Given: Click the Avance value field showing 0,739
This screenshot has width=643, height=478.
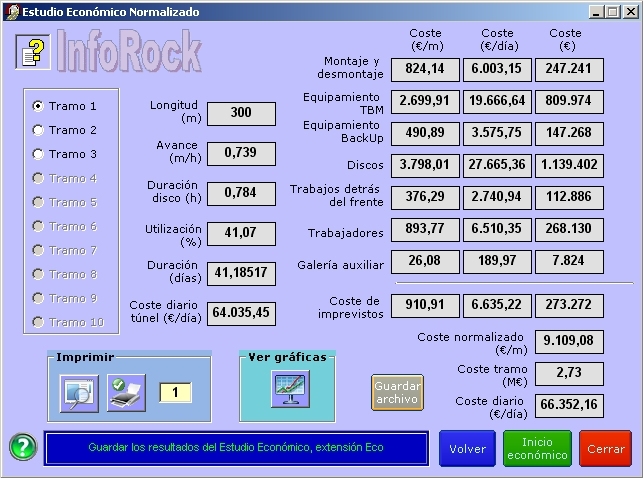Looking at the screenshot, I should [x=240, y=152].
